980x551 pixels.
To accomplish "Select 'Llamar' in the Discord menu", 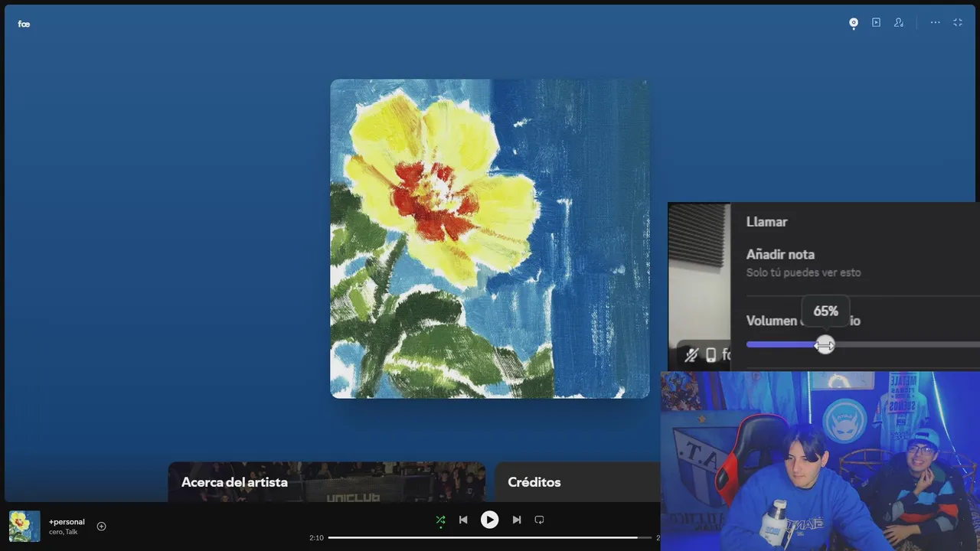I will 767,222.
